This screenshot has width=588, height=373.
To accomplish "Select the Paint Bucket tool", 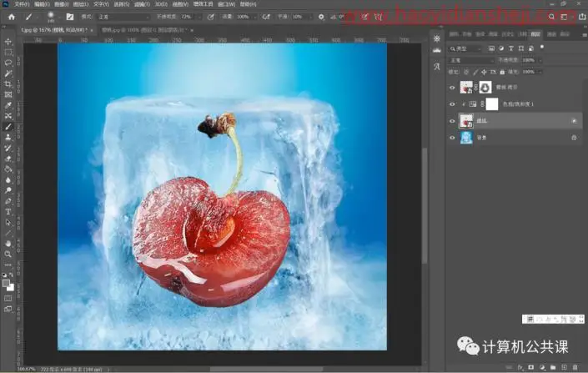I will click(x=8, y=169).
